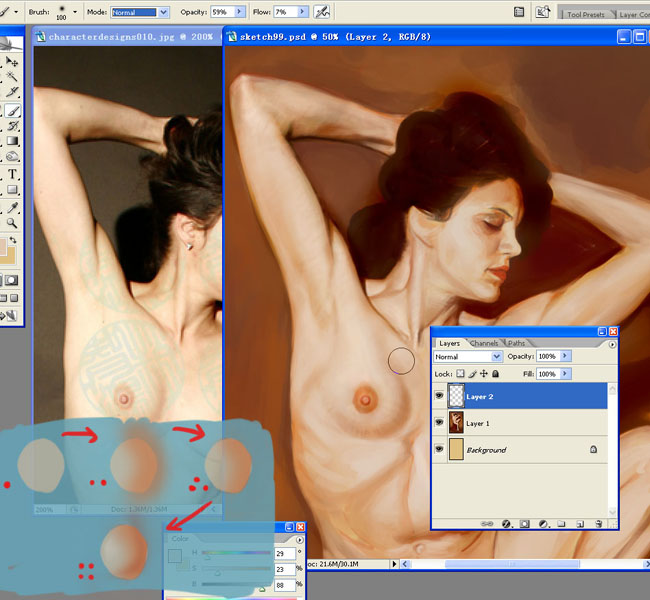Select the Move tool in the toolbox
This screenshot has height=600, width=650.
pos(12,62)
